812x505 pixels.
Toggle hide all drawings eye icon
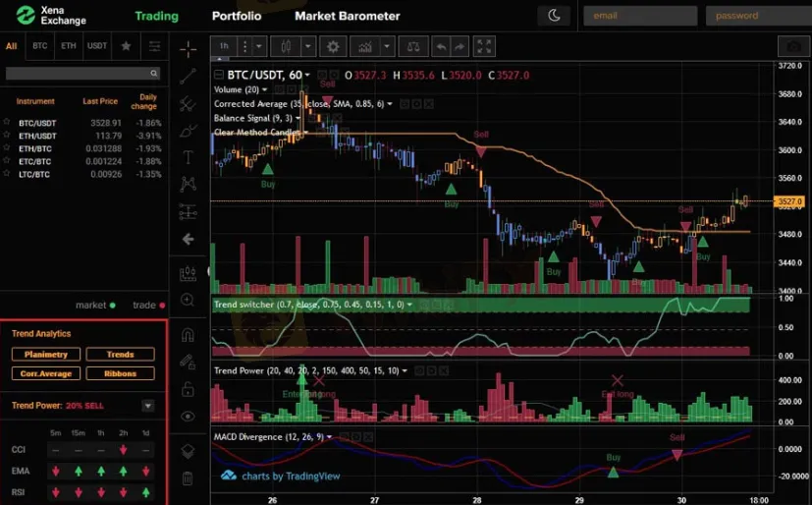pos(188,417)
